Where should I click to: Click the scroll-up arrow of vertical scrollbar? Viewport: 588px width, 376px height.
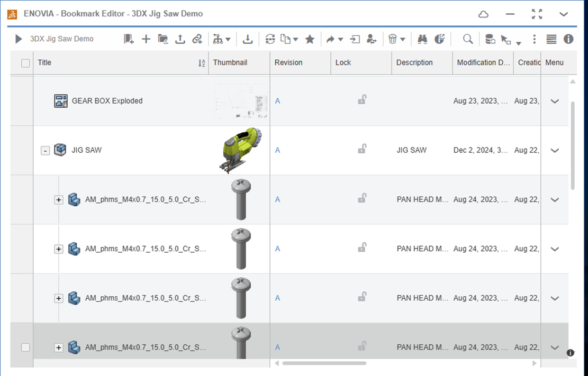[x=573, y=82]
